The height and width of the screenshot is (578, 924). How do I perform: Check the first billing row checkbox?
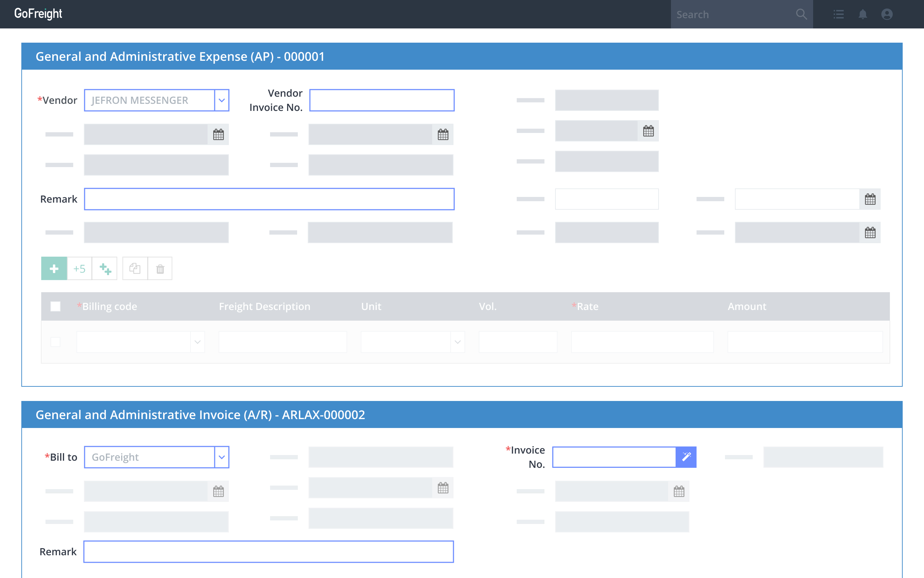(55, 342)
